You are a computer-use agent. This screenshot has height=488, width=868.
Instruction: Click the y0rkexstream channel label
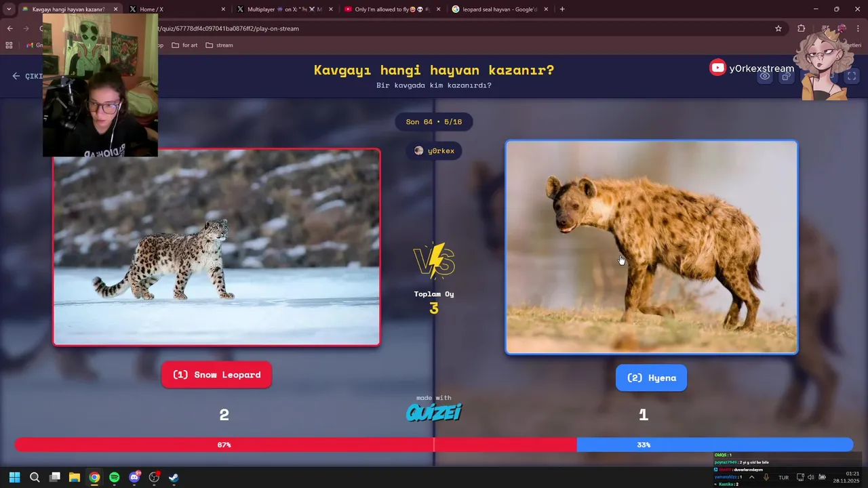[x=762, y=68]
